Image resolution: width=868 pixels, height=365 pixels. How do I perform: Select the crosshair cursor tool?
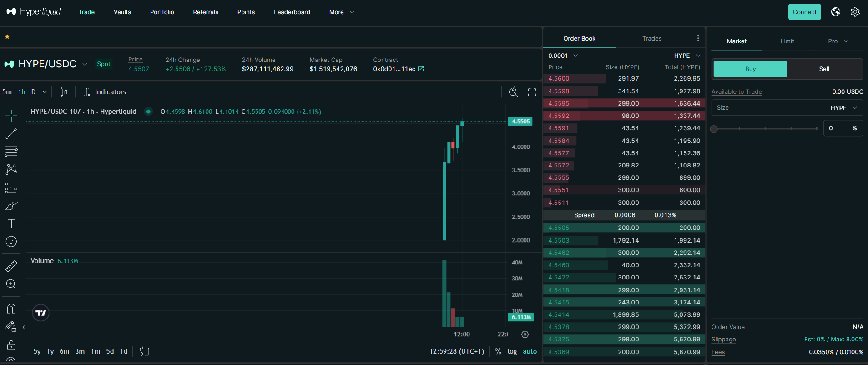click(x=11, y=116)
